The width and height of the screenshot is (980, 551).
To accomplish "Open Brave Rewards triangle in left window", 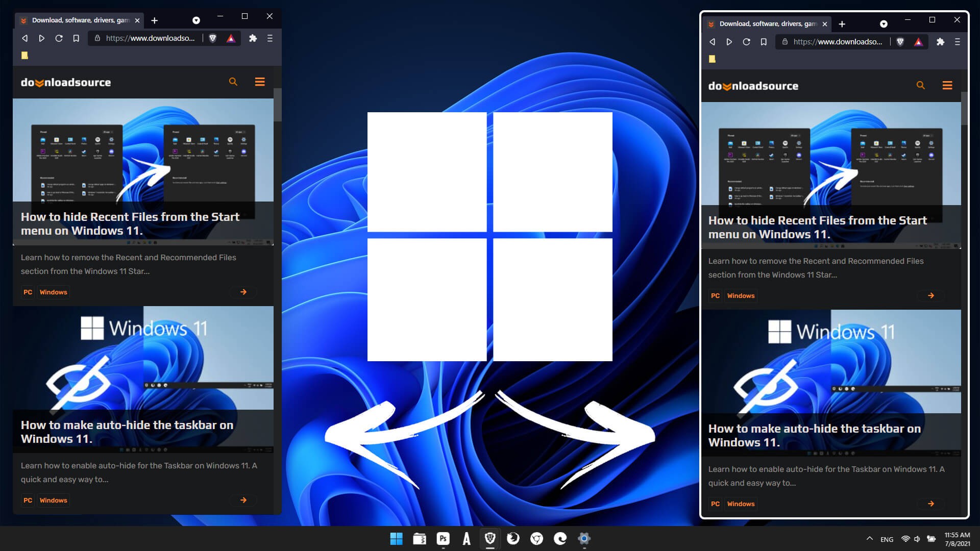I will click(231, 38).
